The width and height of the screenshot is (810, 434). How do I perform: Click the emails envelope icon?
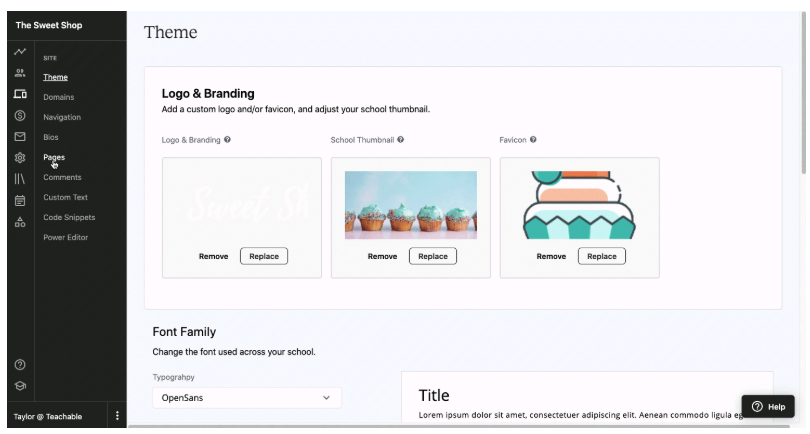click(20, 137)
